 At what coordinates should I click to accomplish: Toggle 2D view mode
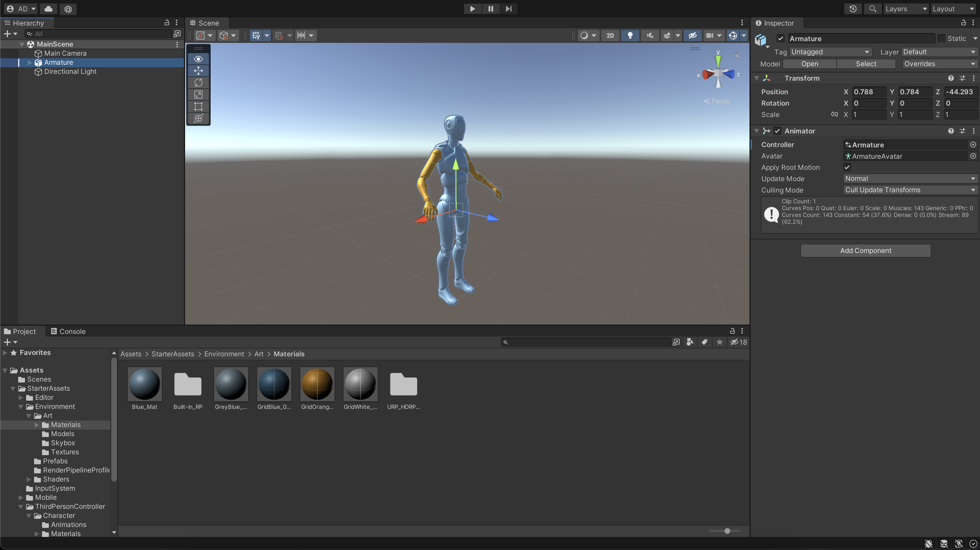[x=610, y=35]
